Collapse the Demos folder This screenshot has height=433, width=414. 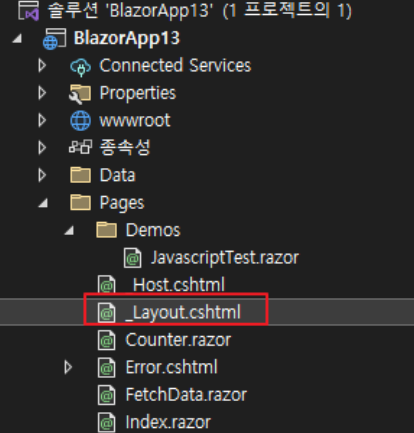coord(69,230)
